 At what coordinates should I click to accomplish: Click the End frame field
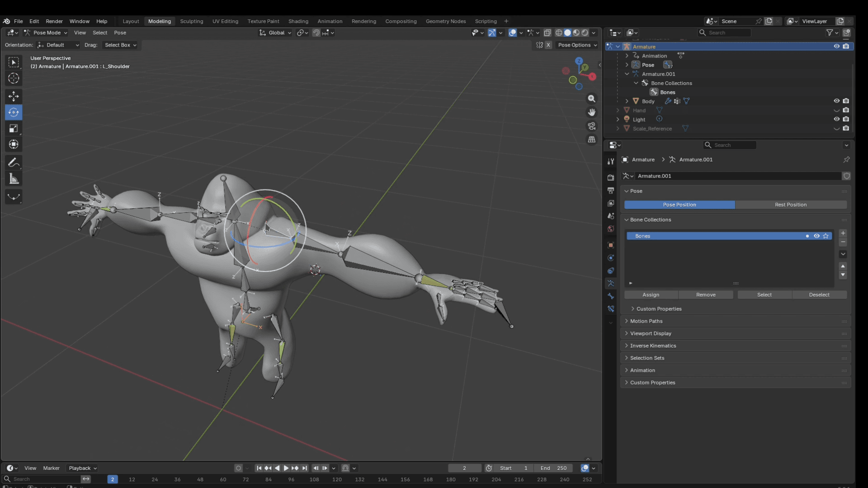pyautogui.click(x=553, y=468)
